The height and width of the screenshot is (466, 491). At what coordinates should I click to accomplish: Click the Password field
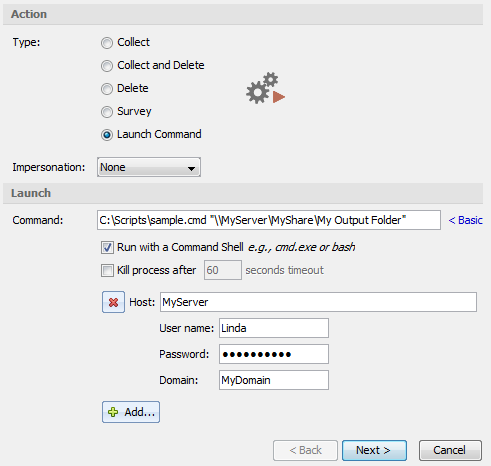[x=274, y=354]
